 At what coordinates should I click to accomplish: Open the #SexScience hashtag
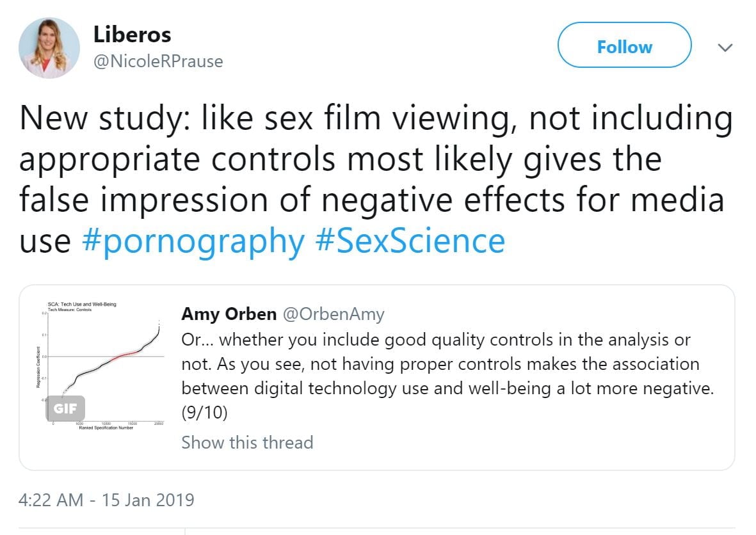tap(410, 241)
